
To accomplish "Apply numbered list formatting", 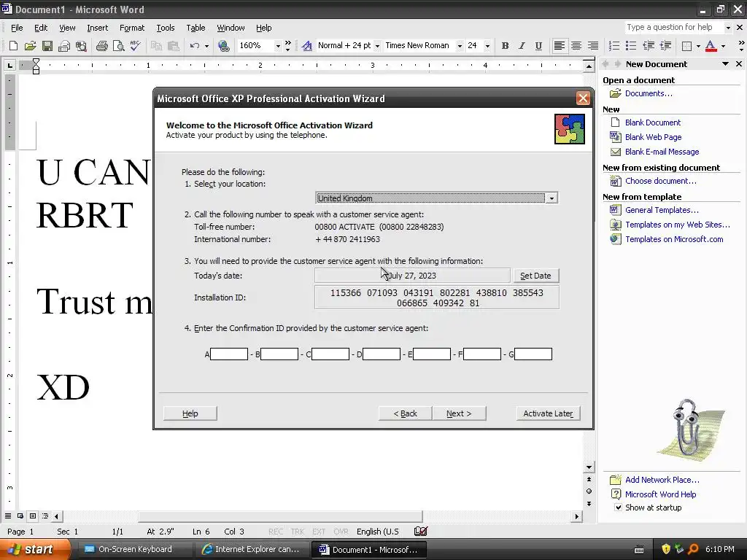I will 614,46.
